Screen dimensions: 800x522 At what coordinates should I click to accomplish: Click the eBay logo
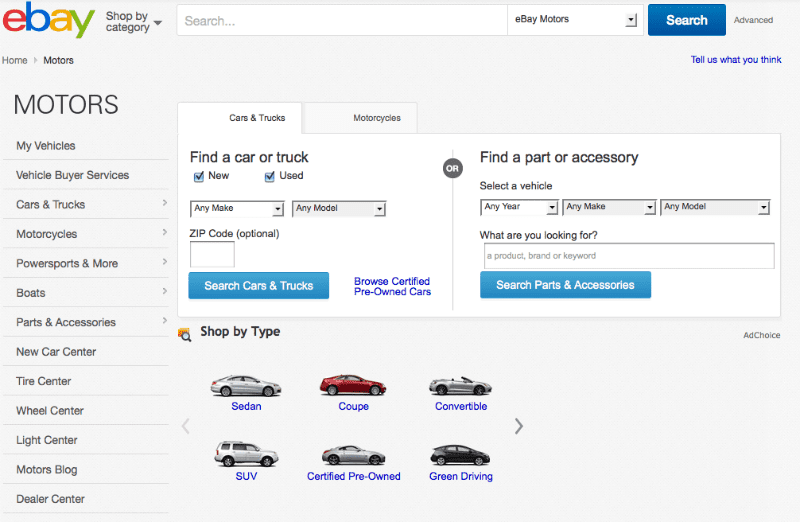click(x=49, y=21)
